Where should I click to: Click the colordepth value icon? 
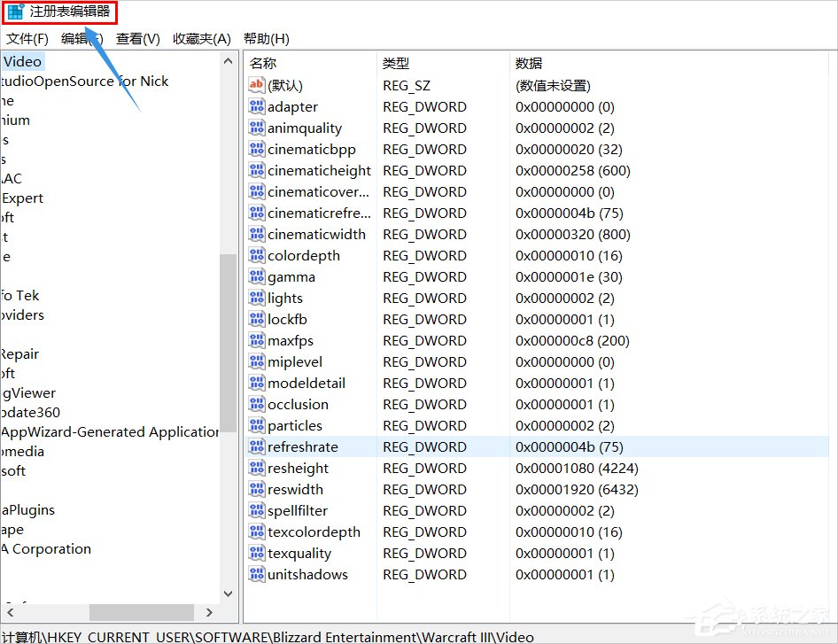click(255, 255)
